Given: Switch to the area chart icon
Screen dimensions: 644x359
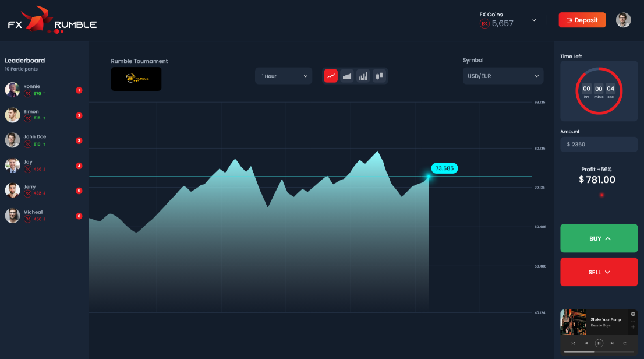Looking at the screenshot, I should pos(347,76).
